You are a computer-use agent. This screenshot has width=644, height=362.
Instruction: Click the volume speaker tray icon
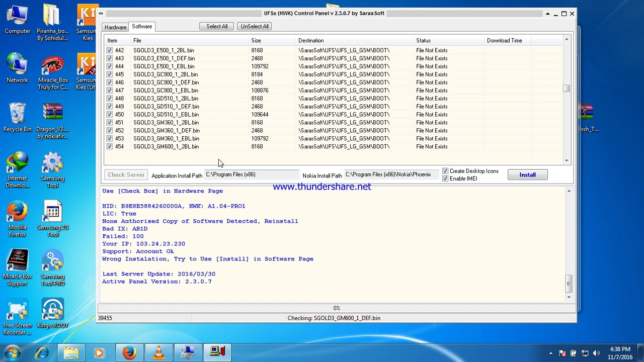596,353
